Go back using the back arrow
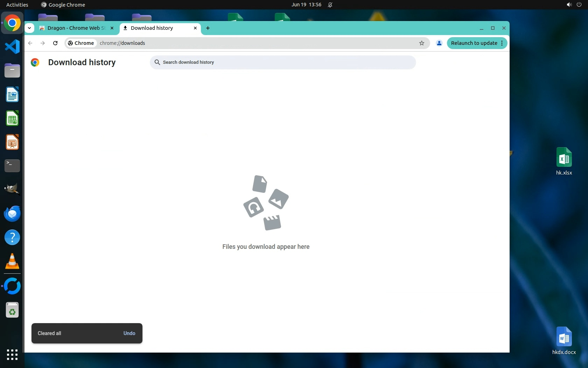 (30, 43)
